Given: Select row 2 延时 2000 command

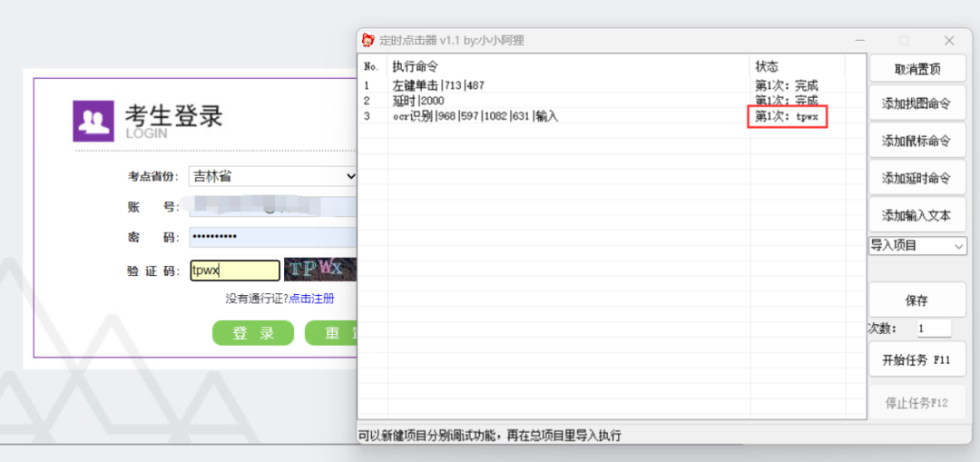Looking at the screenshot, I should (x=417, y=101).
